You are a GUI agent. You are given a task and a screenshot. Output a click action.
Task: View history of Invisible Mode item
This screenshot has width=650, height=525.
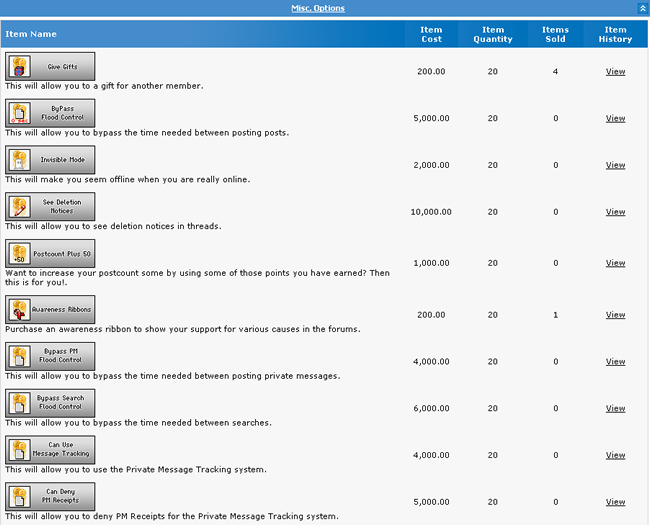pyautogui.click(x=615, y=165)
